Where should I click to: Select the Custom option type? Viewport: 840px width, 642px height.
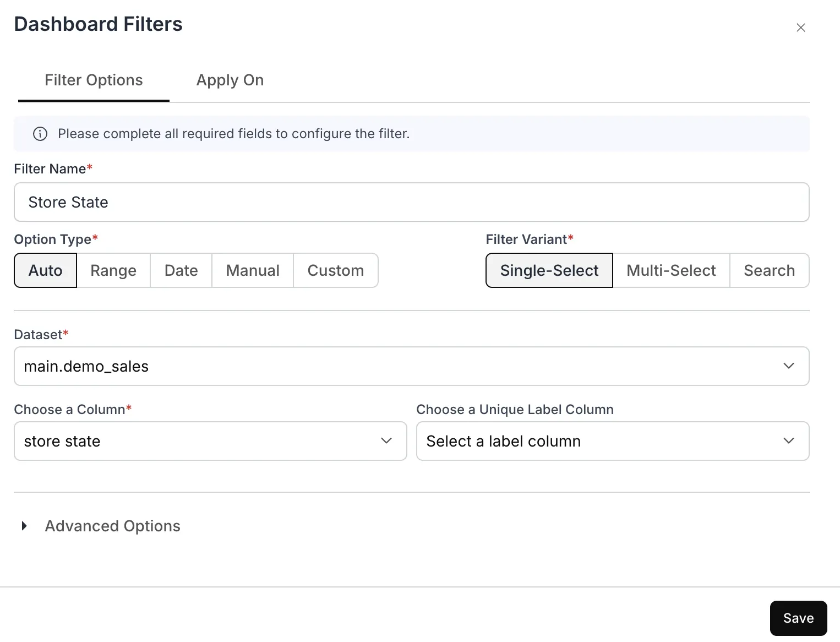coord(336,270)
